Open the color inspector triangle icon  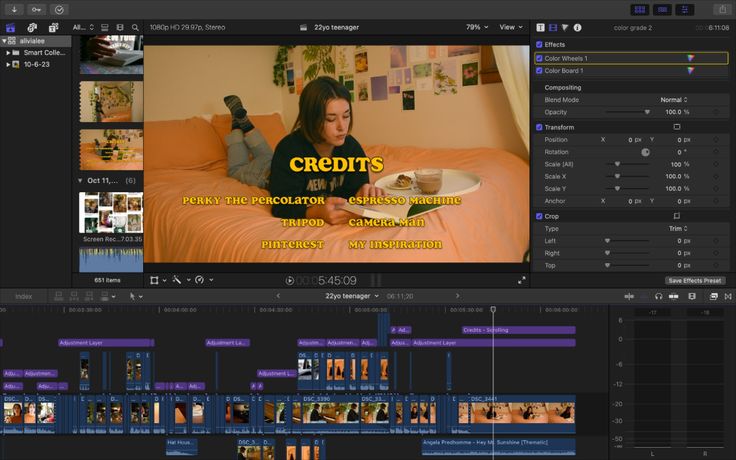pos(565,28)
